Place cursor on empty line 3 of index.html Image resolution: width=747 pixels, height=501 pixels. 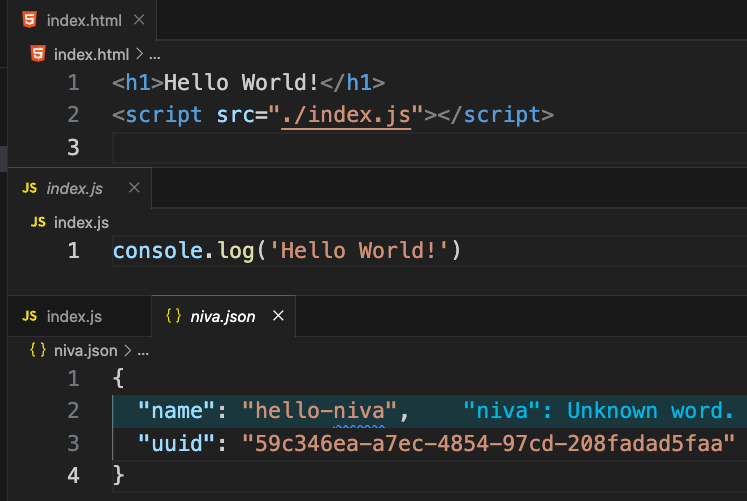[429, 148]
